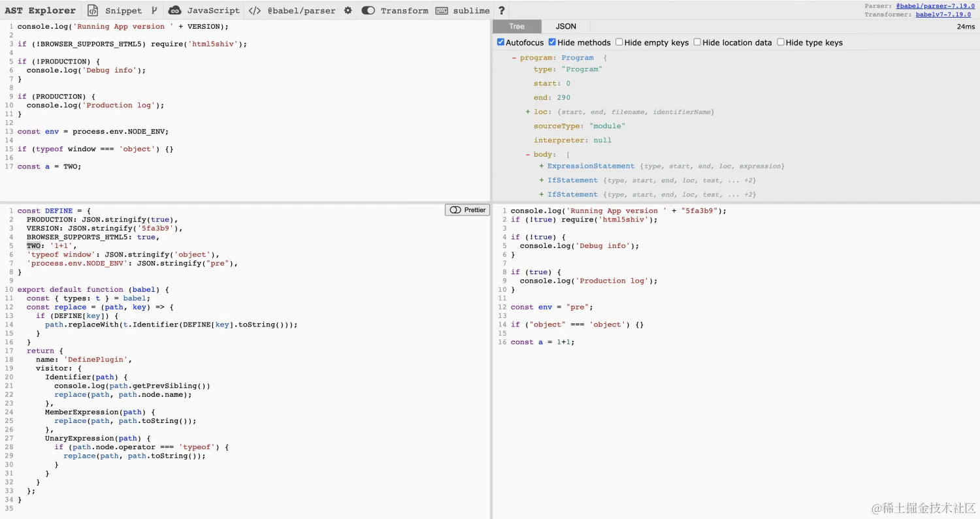Open parser settings via the gear icon
Image resolution: width=980 pixels, height=519 pixels.
[348, 10]
